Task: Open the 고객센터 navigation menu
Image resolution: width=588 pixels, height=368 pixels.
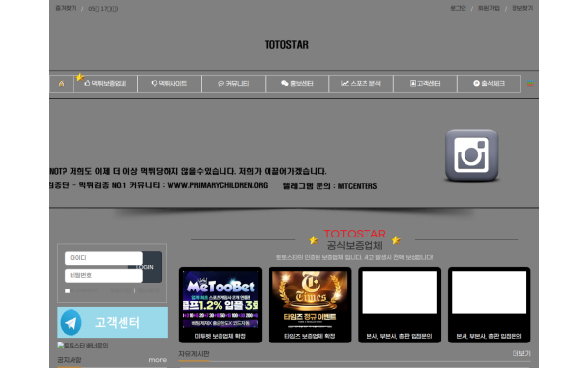Action: pos(425,83)
